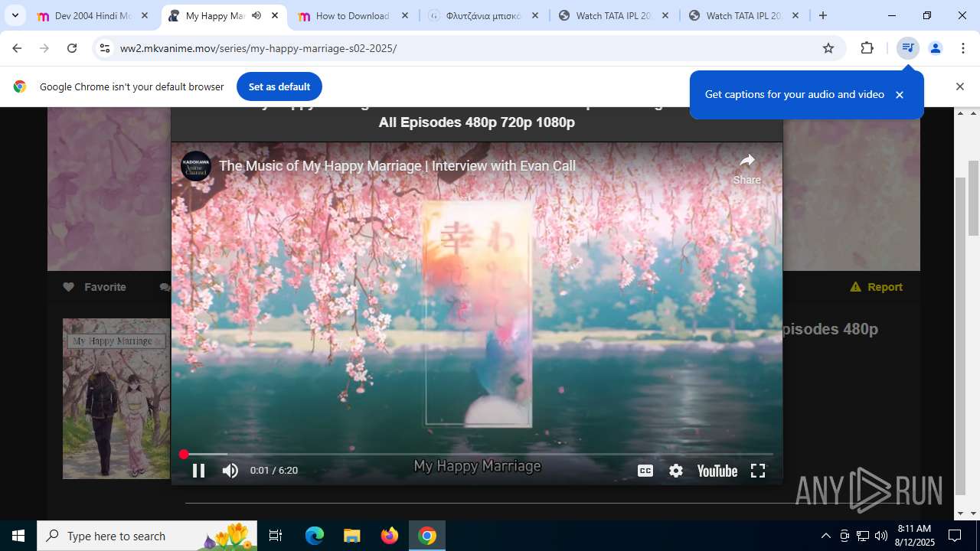Open the My Happy Marriage poster thumbnail
The image size is (980, 551).
coord(116,399)
